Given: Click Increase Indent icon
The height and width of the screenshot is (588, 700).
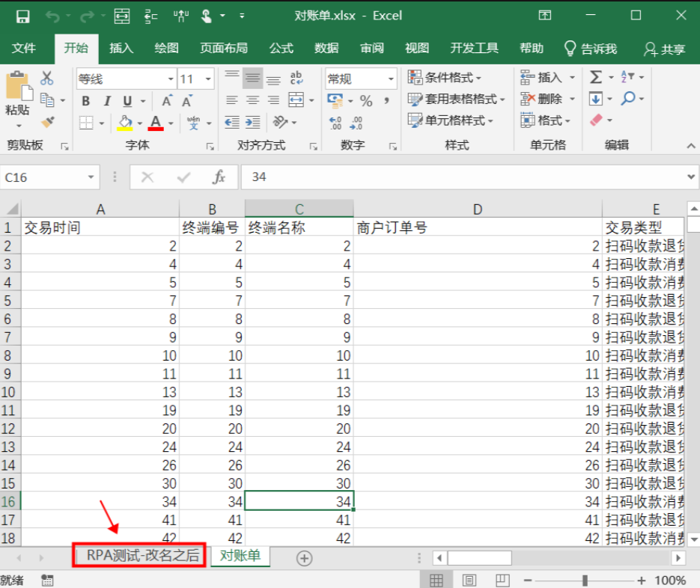Looking at the screenshot, I should [x=253, y=122].
